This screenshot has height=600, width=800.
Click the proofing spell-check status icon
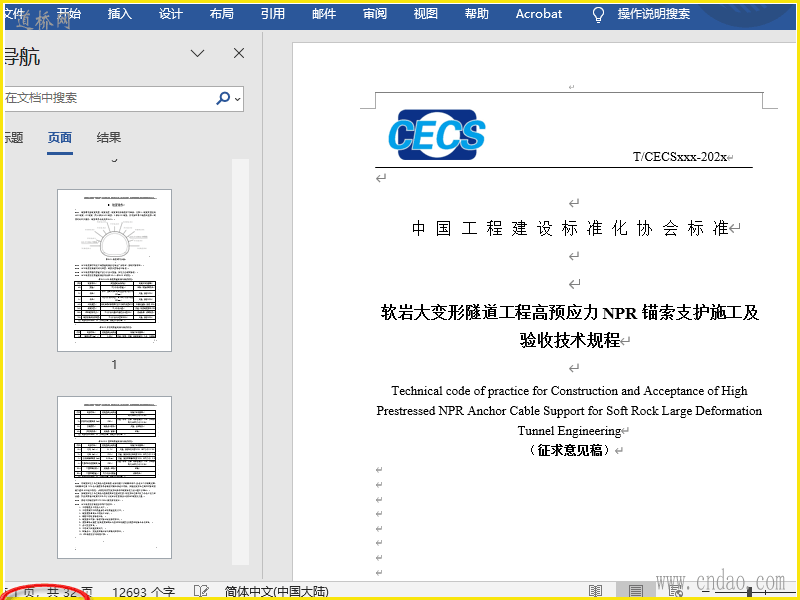(x=201, y=591)
